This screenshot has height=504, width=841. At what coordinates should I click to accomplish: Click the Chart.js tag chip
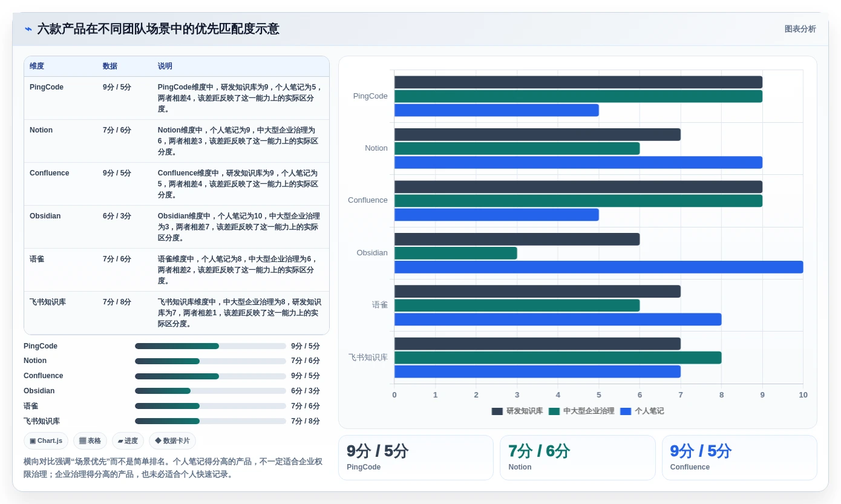(46, 440)
